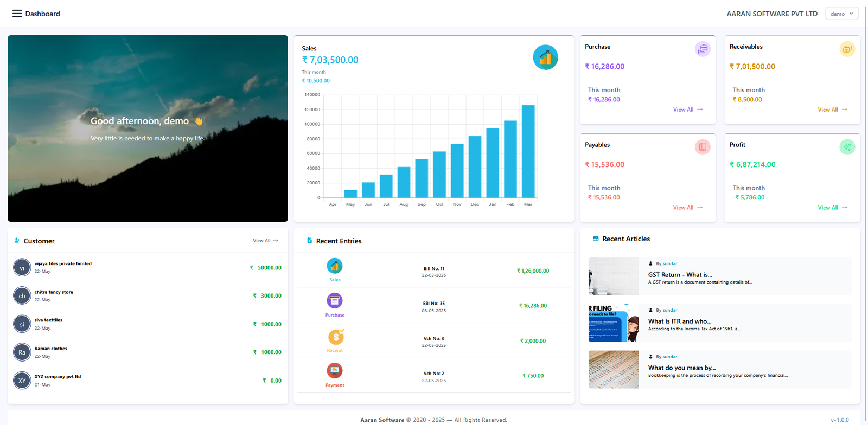Select vijaya tiles private limited customer
Viewport: 868px width, 425px height.
63,264
